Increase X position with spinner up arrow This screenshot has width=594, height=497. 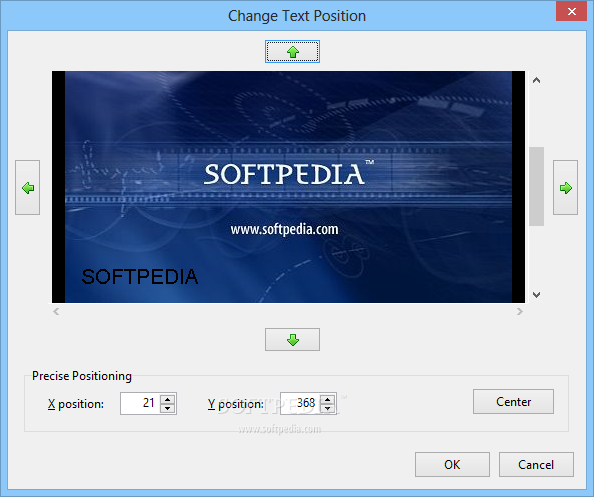click(x=167, y=399)
